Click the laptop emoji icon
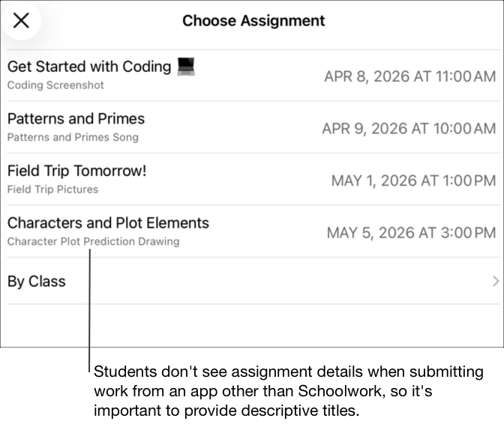The width and height of the screenshot is (504, 424). [185, 67]
